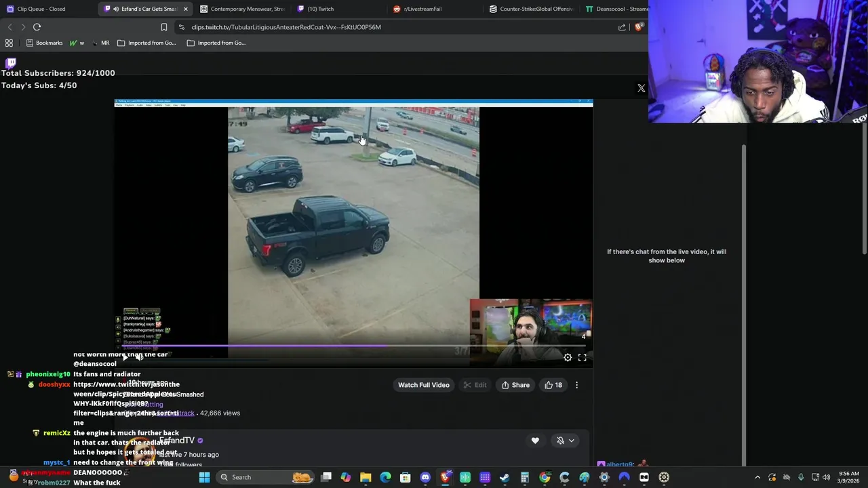Open the clip more options menu
The height and width of the screenshot is (488, 868).
pos(577,385)
